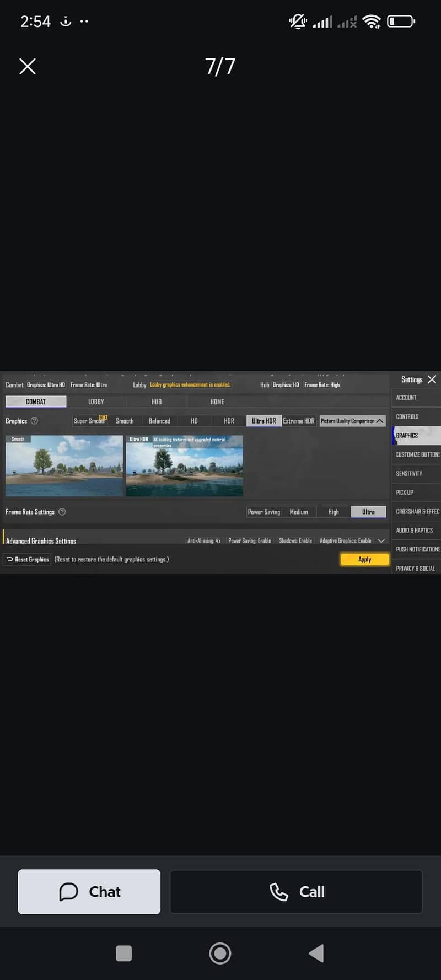Open recent apps with the square icon

(124, 953)
